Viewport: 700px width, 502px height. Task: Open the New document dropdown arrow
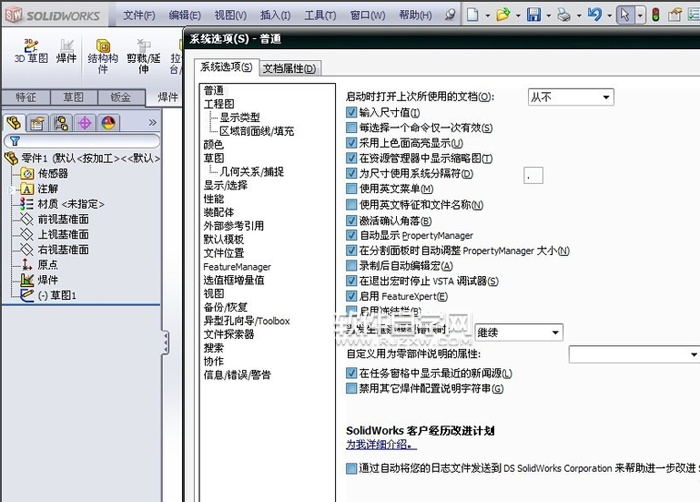487,16
